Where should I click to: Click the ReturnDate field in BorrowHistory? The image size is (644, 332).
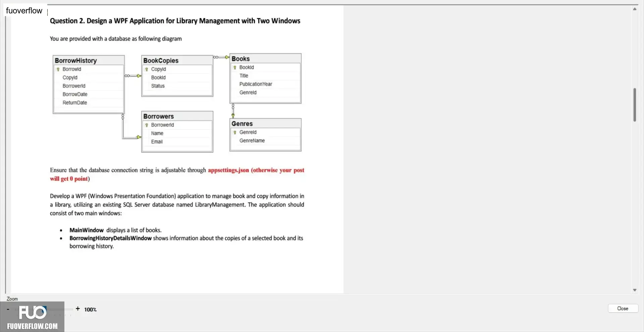[75, 103]
